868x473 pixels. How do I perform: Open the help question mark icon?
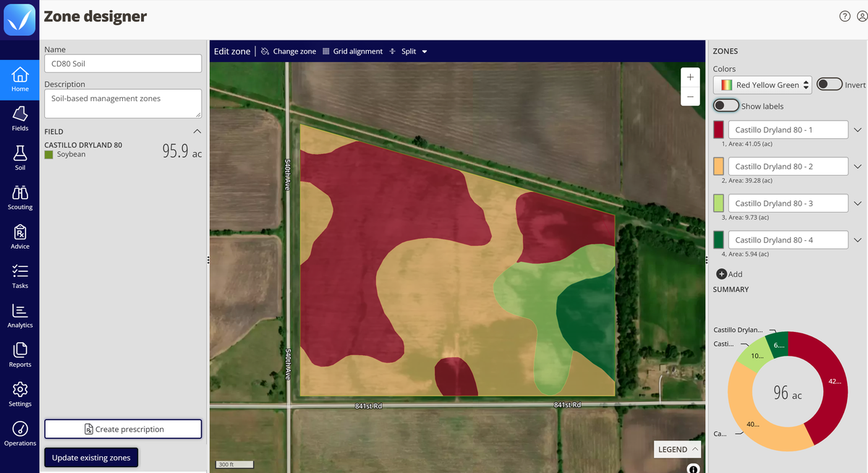coord(844,17)
